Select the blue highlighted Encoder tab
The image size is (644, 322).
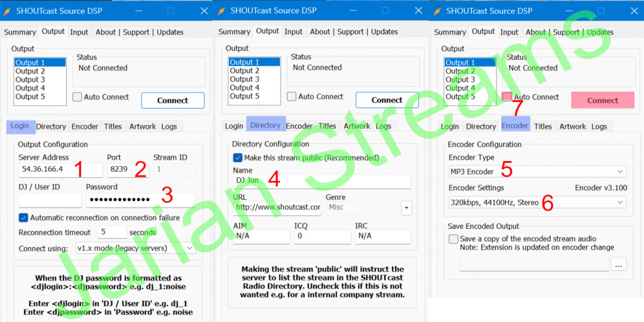515,126
